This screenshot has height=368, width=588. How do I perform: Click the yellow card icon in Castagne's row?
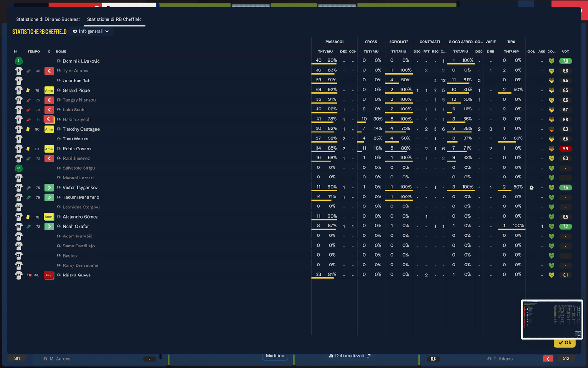pos(28,129)
